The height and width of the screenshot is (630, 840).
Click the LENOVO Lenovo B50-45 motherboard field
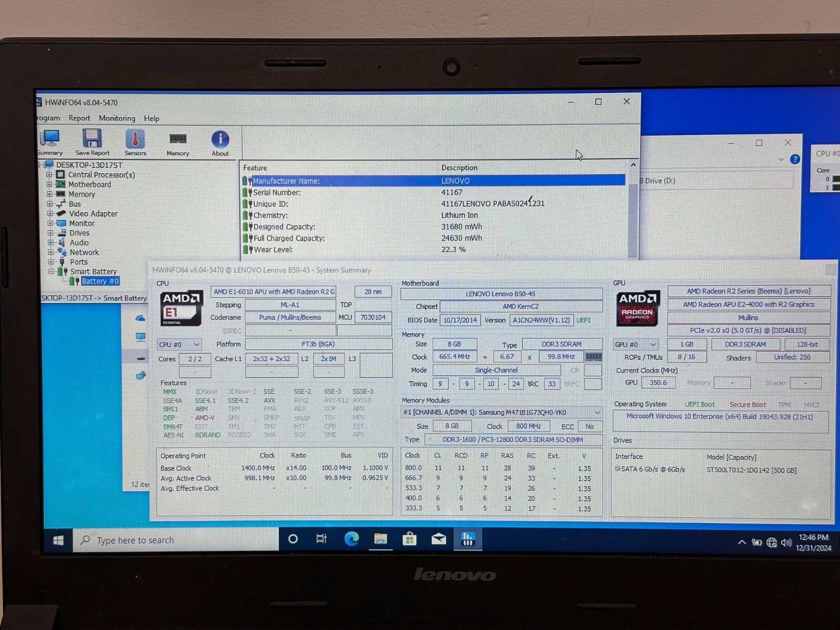point(501,294)
